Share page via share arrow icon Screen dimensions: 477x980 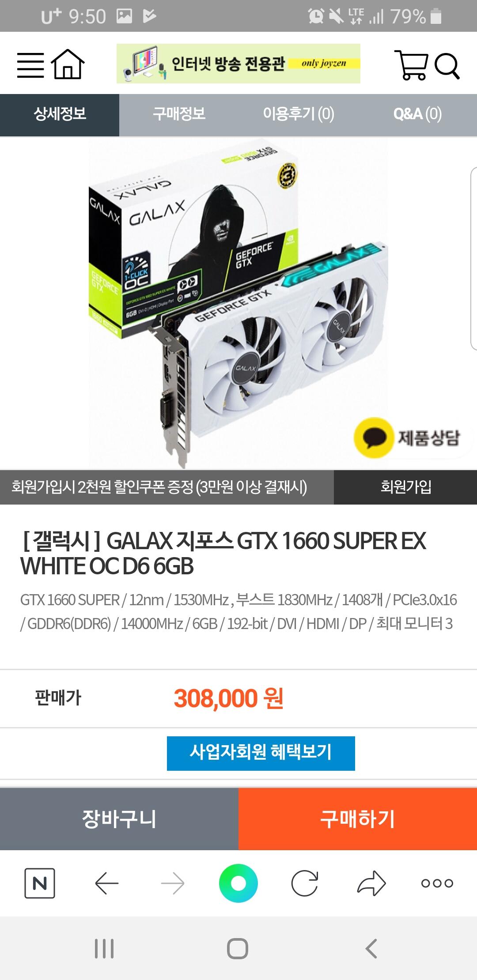tap(371, 883)
